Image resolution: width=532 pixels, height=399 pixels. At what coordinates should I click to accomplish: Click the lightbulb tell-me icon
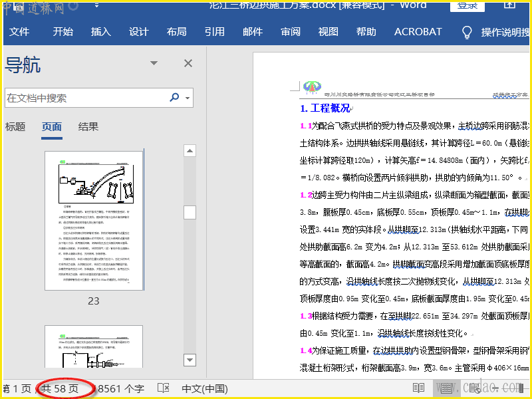(467, 32)
